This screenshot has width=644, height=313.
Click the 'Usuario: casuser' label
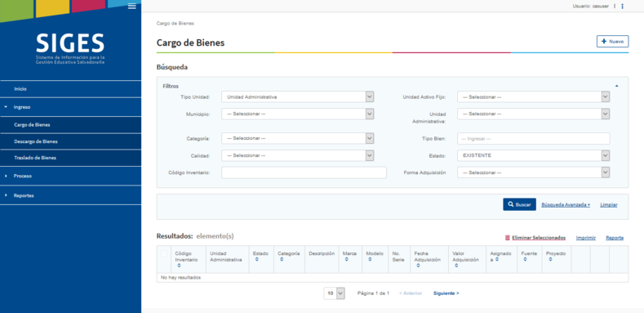pyautogui.click(x=591, y=7)
